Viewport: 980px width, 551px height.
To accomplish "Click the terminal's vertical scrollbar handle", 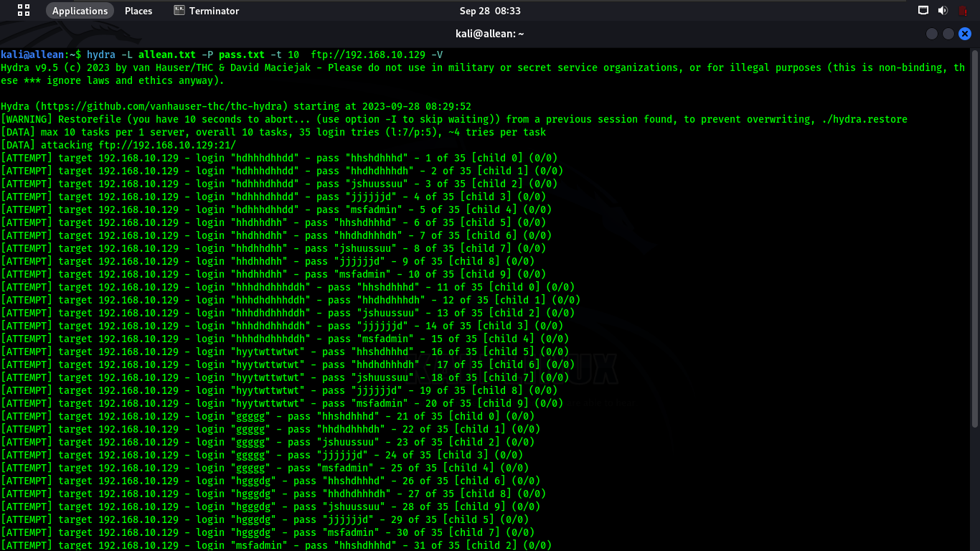I will coord(975,237).
